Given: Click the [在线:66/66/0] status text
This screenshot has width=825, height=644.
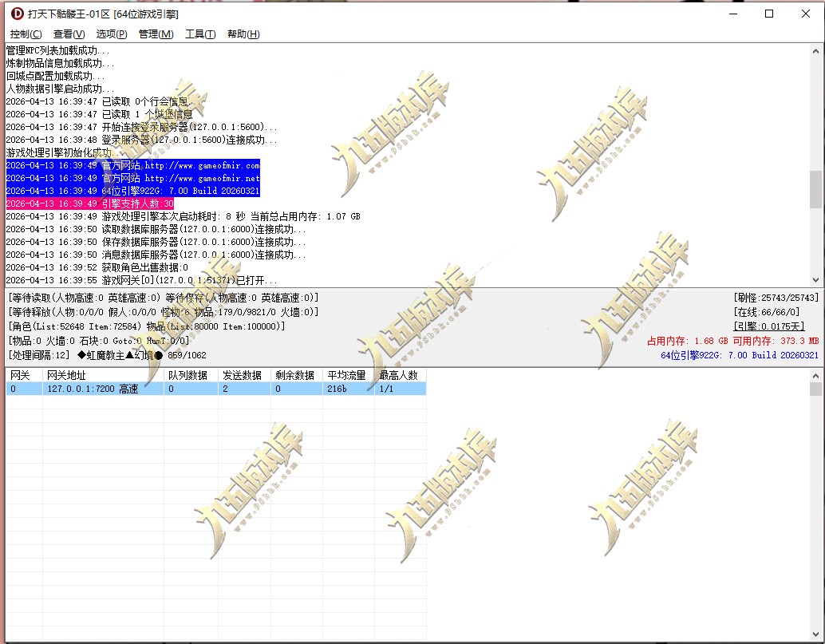Looking at the screenshot, I should pyautogui.click(x=766, y=312).
